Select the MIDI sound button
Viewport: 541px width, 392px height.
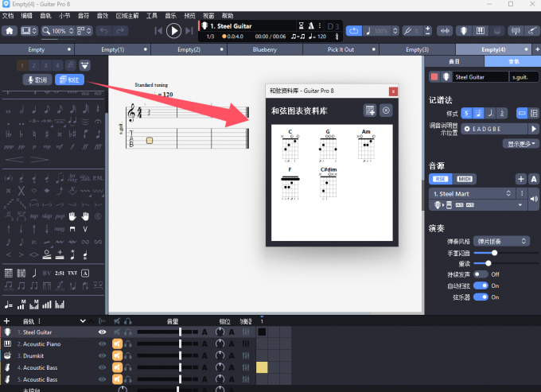(464, 179)
